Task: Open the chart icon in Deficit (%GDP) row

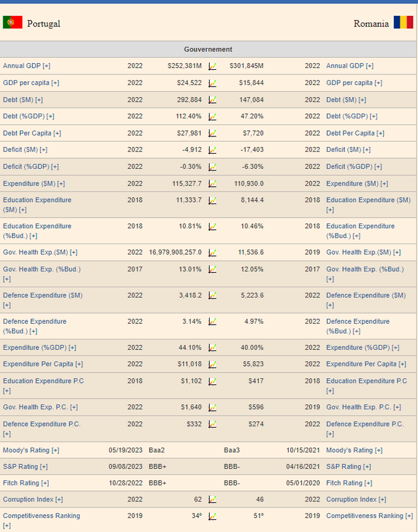Action: tap(212, 167)
